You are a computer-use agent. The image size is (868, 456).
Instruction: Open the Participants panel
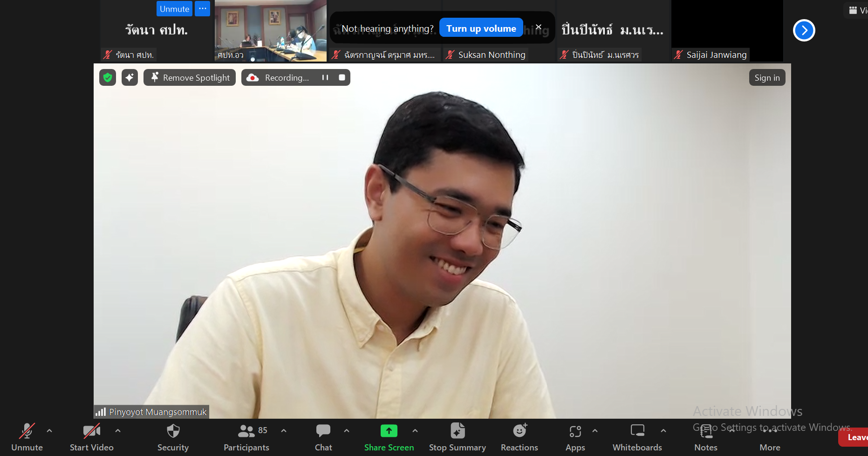coord(246,437)
